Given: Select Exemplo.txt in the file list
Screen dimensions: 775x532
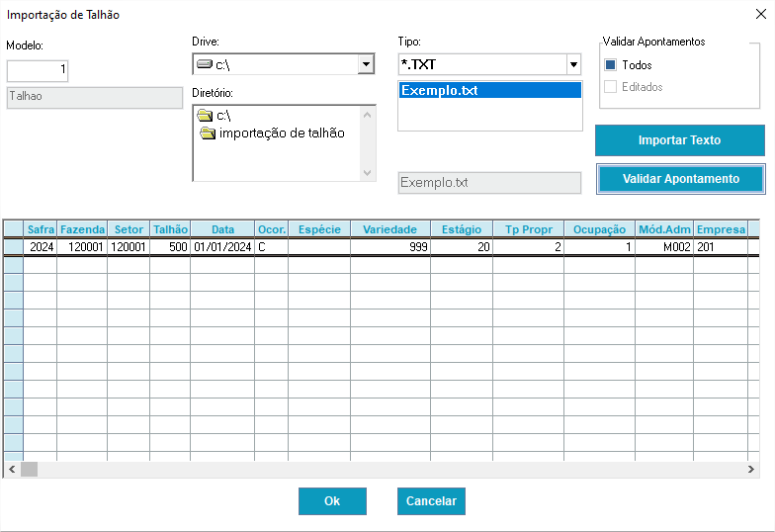Looking at the screenshot, I should (490, 91).
